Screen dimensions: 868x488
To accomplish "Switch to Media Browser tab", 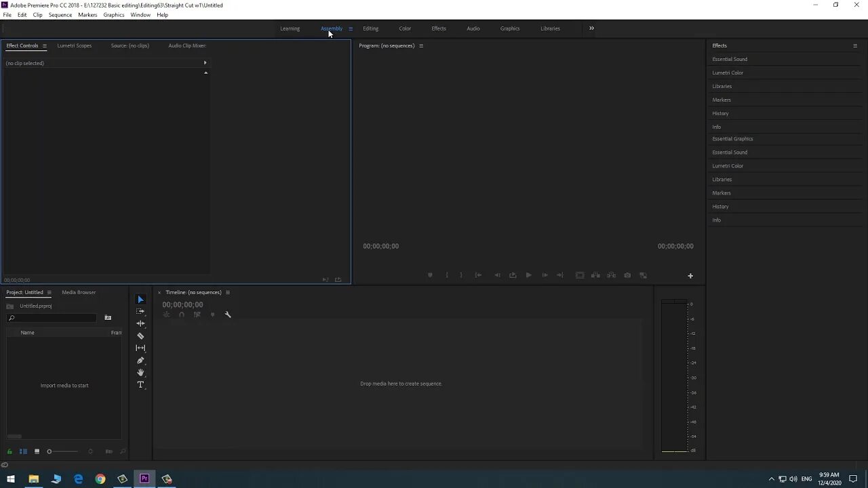I will click(79, 292).
